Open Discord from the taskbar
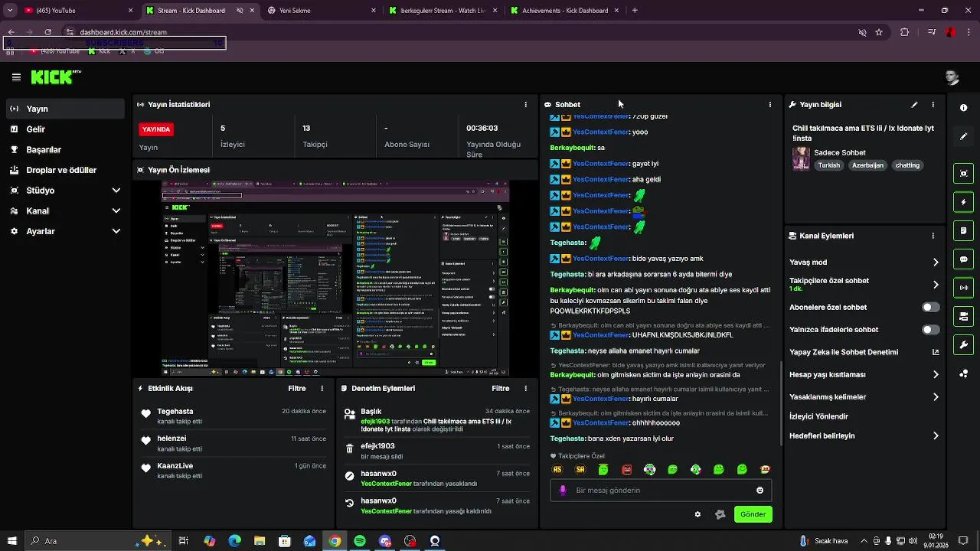Image resolution: width=980 pixels, height=551 pixels. [x=385, y=541]
